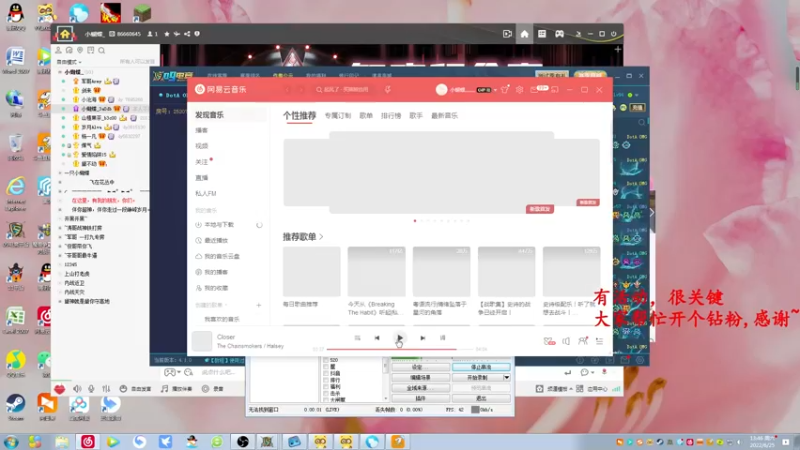Click the sound quality heart icon in player bar
Screen dimensions: 800x450
(549, 341)
